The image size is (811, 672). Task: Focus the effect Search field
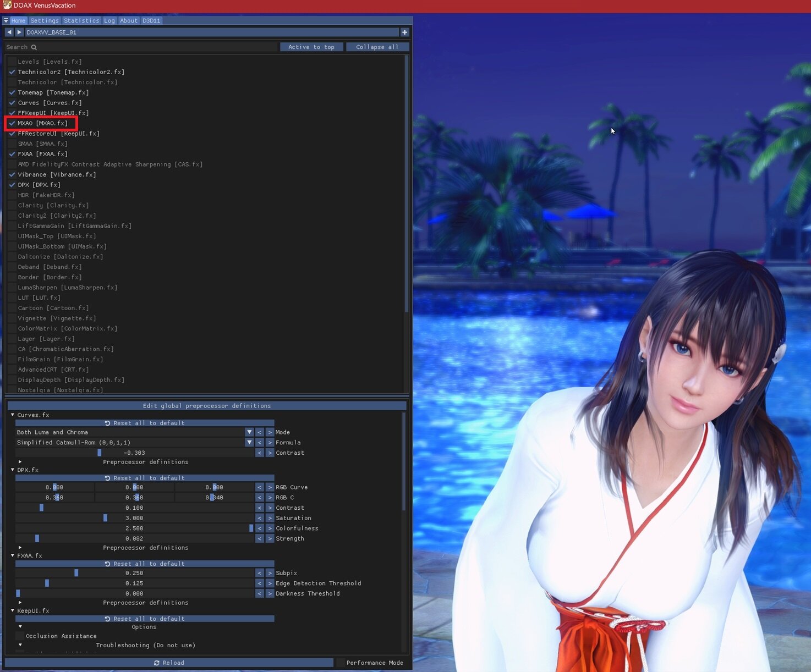coord(141,47)
